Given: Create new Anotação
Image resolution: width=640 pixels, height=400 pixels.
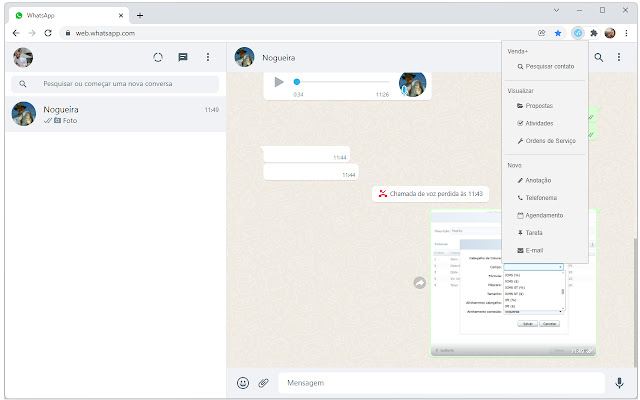Looking at the screenshot, I should (534, 180).
